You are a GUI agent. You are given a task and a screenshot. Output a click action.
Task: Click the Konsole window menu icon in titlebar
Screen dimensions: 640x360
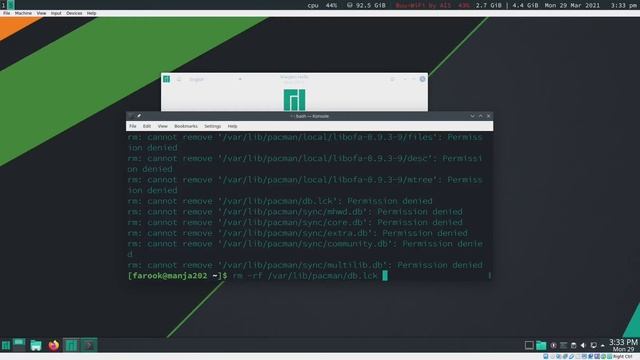coord(131,116)
